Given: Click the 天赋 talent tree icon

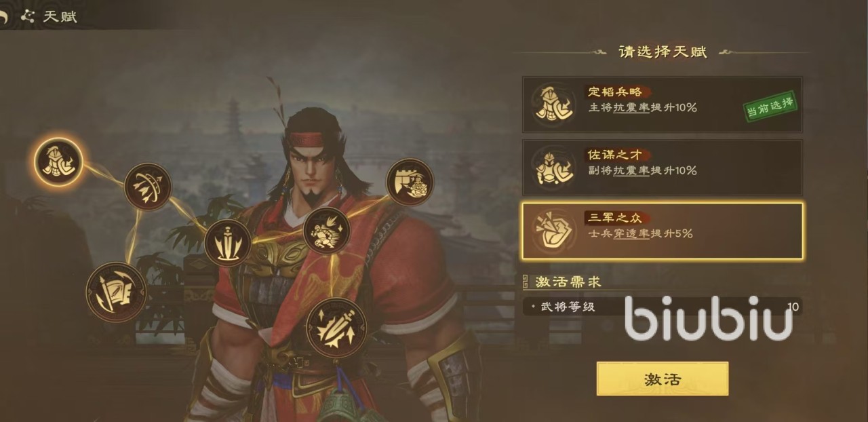Looking at the screenshot, I should pyautogui.click(x=28, y=16).
